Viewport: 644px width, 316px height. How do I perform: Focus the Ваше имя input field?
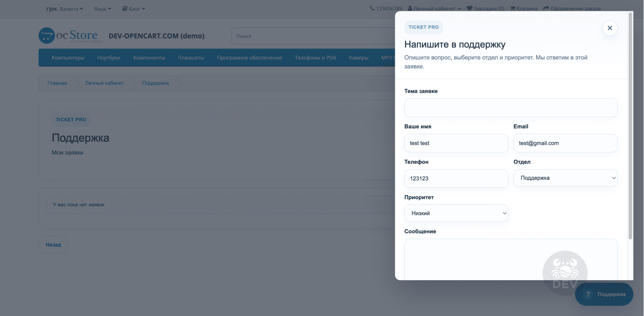click(456, 143)
